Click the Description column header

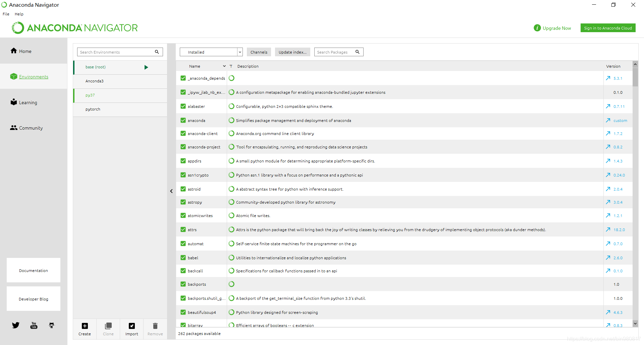coord(248,66)
